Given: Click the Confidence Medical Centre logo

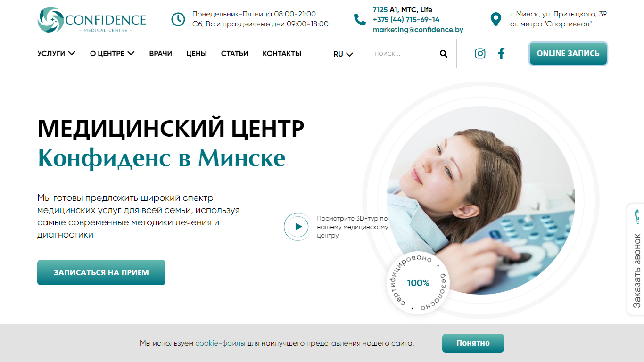Looking at the screenshot, I should pyautogui.click(x=91, y=20).
